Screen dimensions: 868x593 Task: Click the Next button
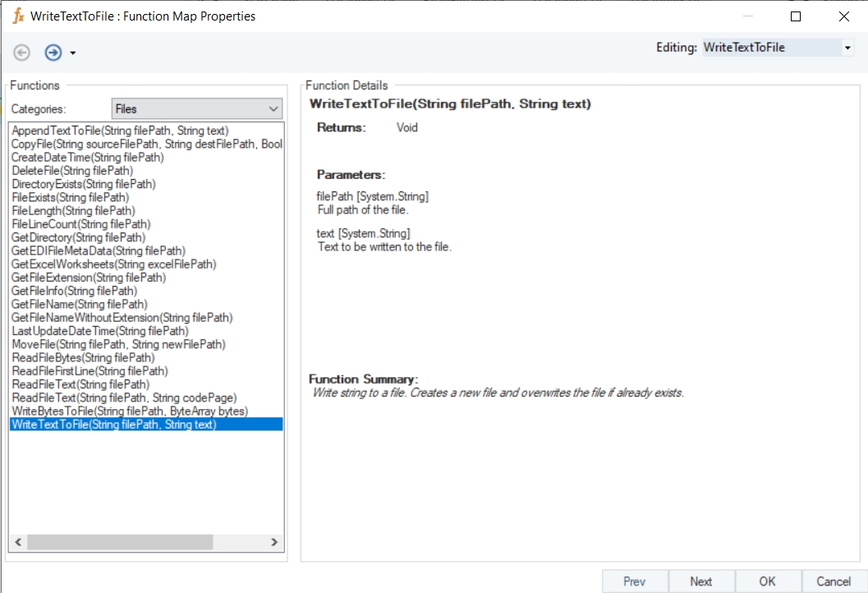pyautogui.click(x=700, y=582)
